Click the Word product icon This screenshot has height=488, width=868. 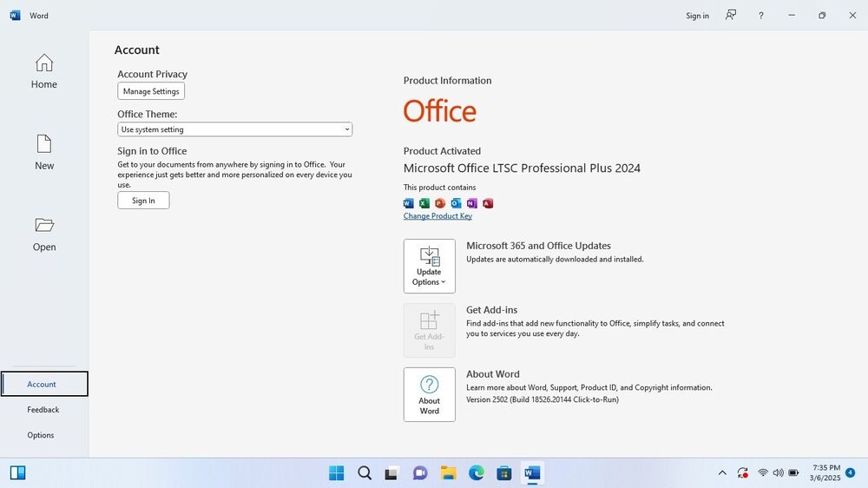pos(409,203)
